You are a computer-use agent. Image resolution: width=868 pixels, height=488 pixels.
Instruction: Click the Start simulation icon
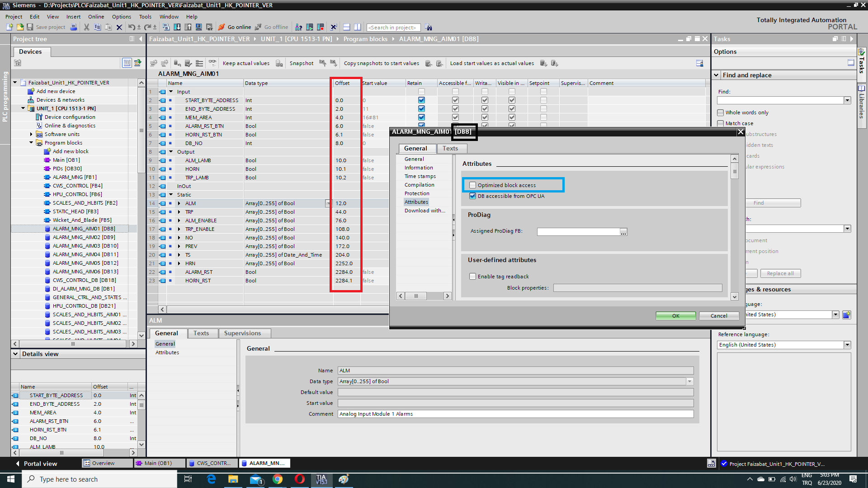[x=198, y=27]
